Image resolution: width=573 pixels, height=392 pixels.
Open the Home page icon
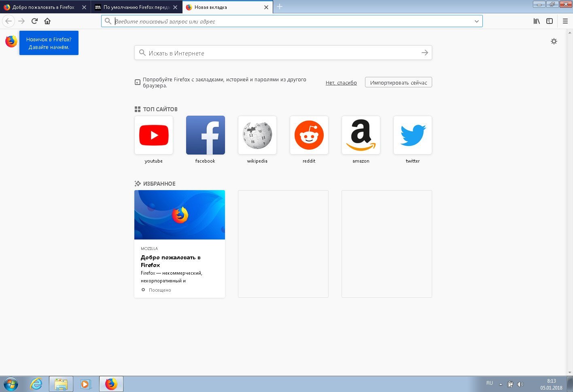click(x=47, y=21)
